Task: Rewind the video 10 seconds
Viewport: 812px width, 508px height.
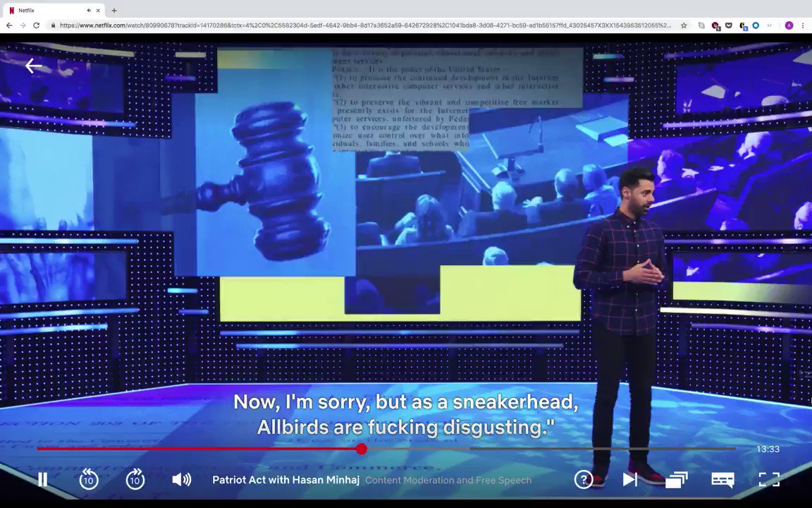Action: pyautogui.click(x=89, y=480)
